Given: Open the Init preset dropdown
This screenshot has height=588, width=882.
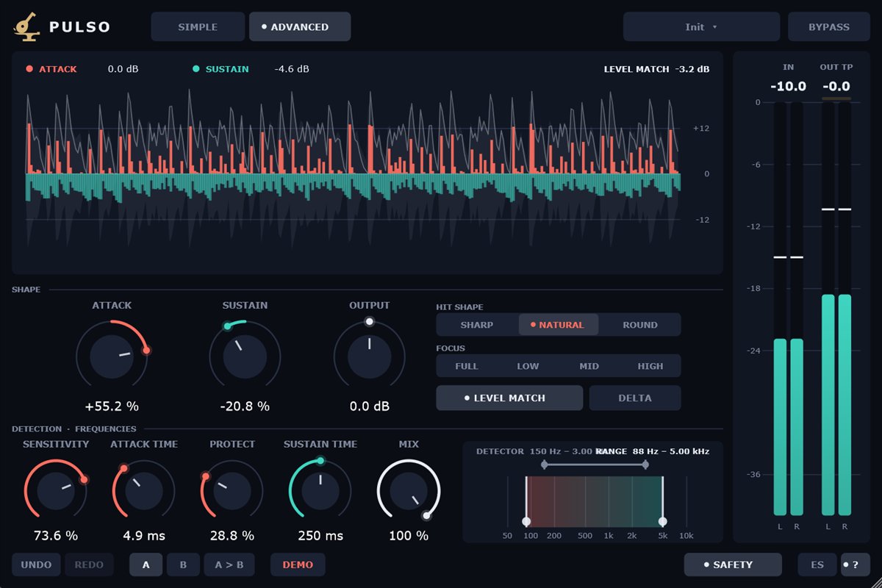Looking at the screenshot, I should coord(701,26).
